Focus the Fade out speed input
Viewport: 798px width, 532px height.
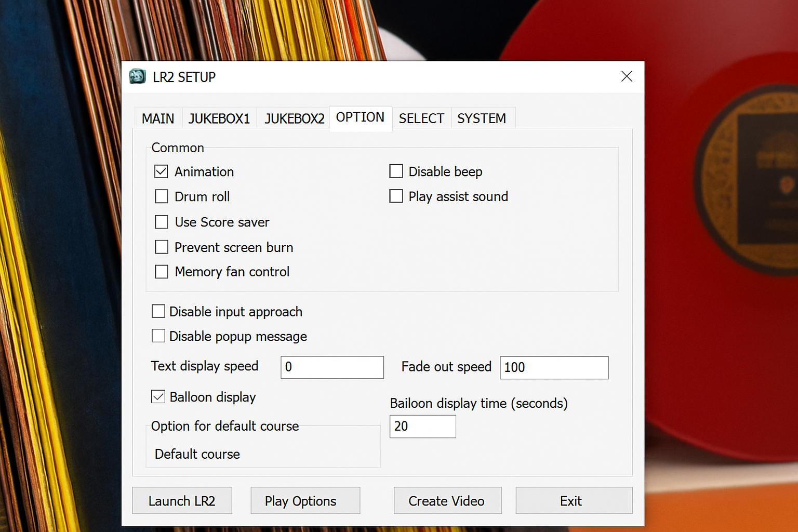554,367
